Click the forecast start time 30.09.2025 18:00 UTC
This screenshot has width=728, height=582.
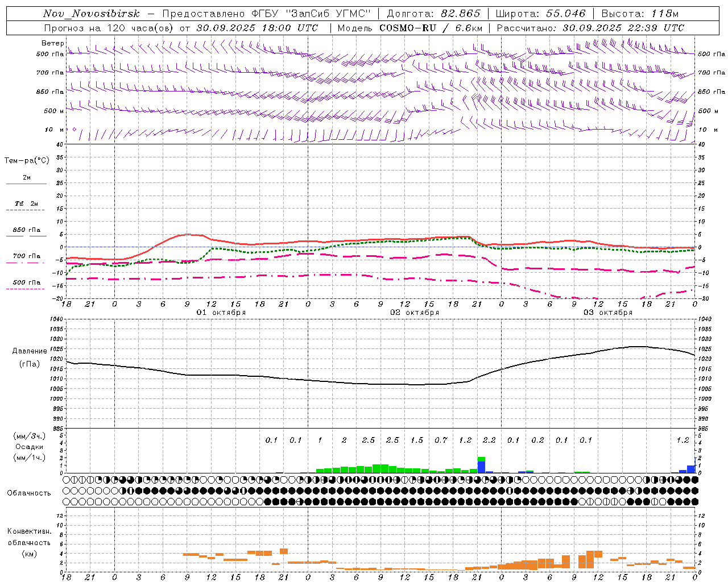(x=257, y=28)
